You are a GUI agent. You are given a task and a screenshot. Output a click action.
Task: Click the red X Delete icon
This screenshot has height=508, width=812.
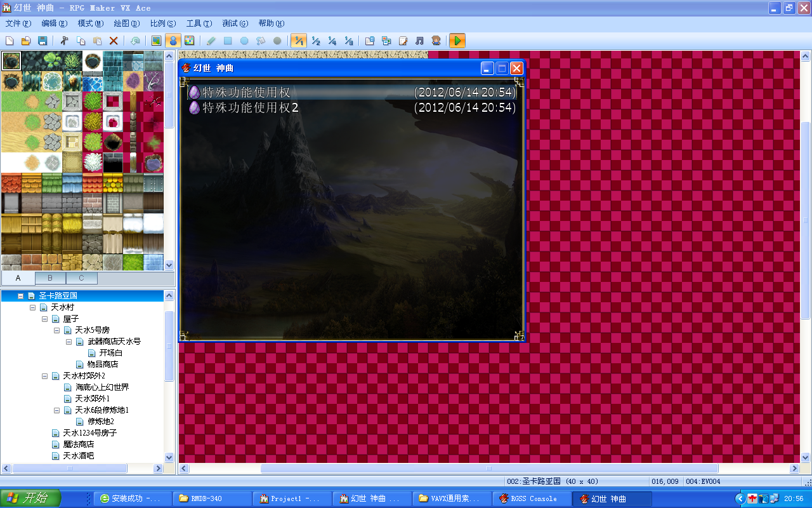114,41
